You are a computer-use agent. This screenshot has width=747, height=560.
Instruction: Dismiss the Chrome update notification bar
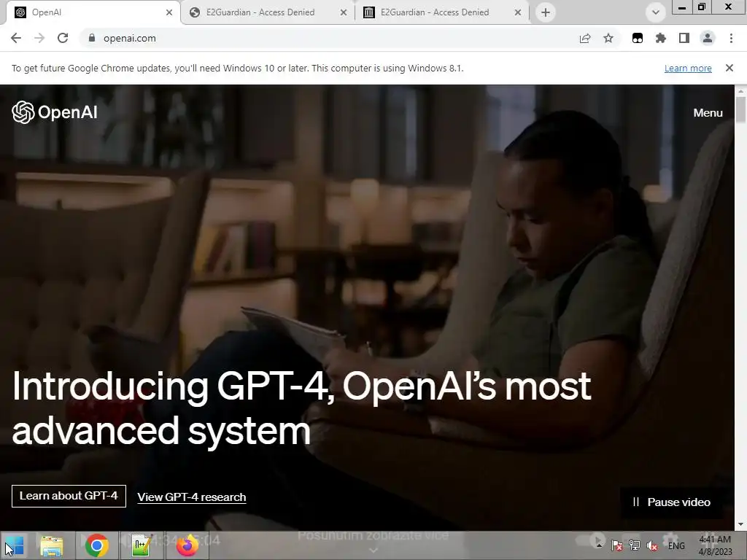[729, 68]
